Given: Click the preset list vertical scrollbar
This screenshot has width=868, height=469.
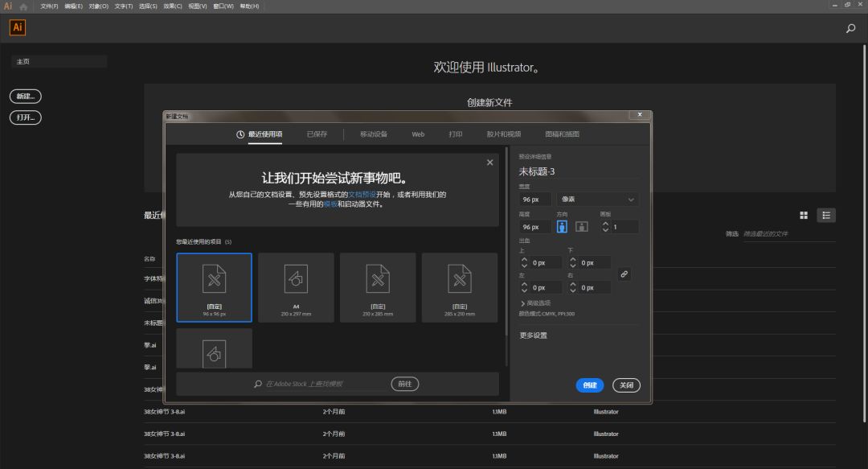Looking at the screenshot, I should coord(506,241).
